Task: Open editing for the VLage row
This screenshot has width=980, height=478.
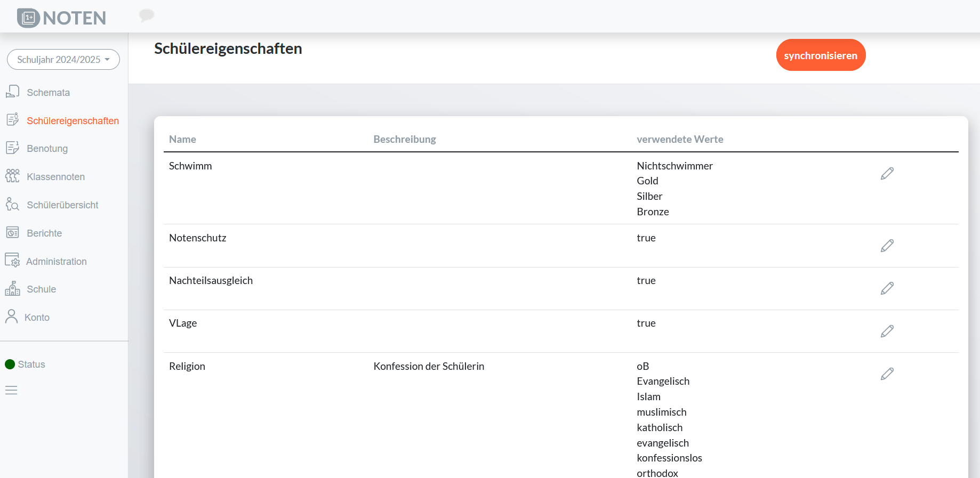Action: pos(887,331)
